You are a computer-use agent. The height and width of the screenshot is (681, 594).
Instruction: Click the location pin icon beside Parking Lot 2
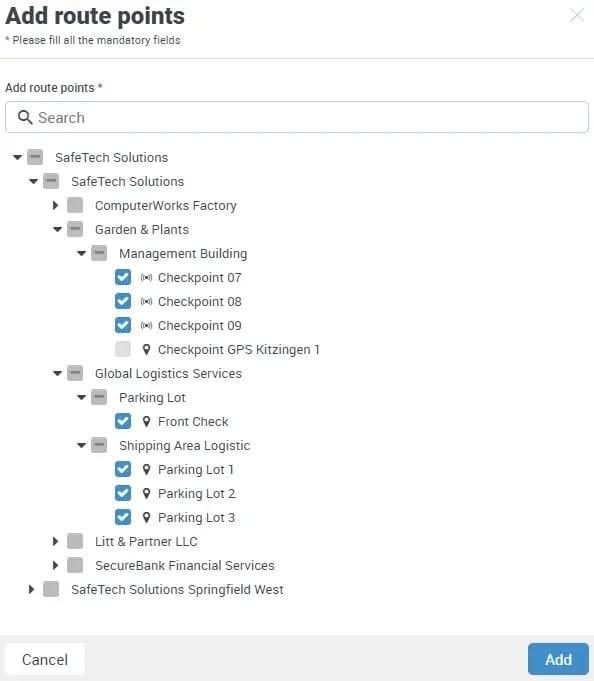[x=147, y=493]
